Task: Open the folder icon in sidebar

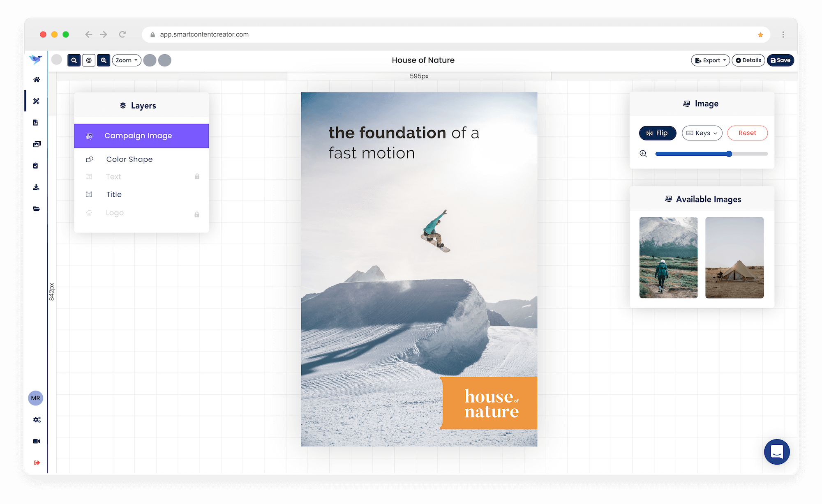Action: 37,209
